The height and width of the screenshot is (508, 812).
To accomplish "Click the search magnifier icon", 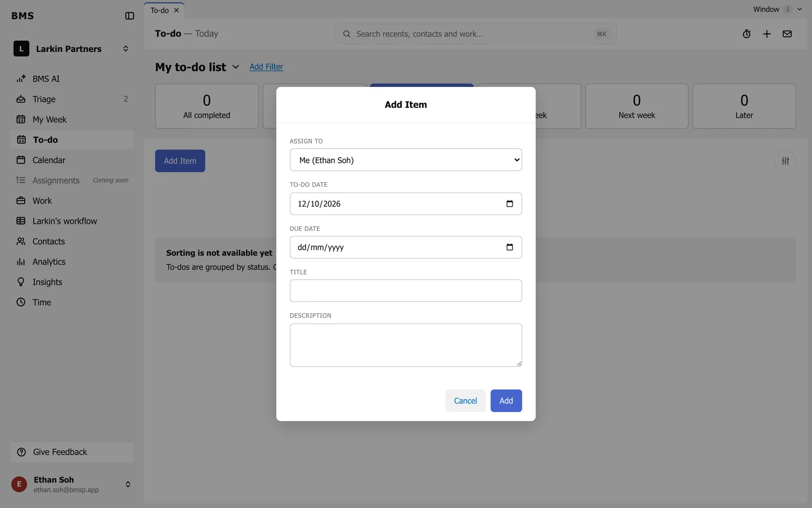I will pos(347,34).
